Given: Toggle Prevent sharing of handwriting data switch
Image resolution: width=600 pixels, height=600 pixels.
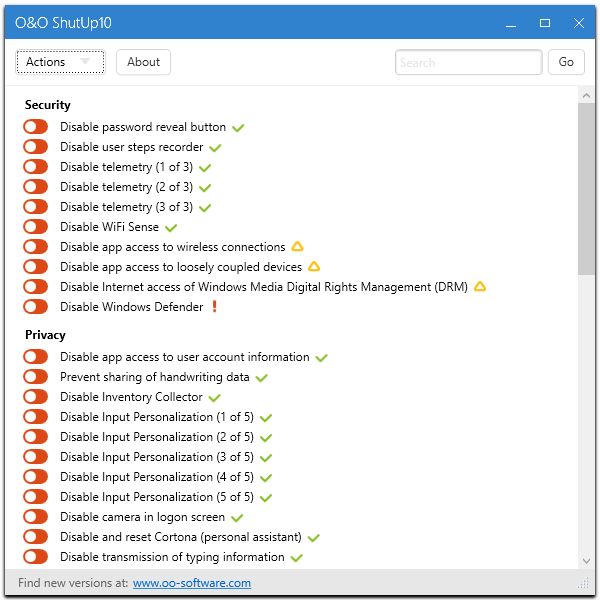Looking at the screenshot, I should point(36,377).
